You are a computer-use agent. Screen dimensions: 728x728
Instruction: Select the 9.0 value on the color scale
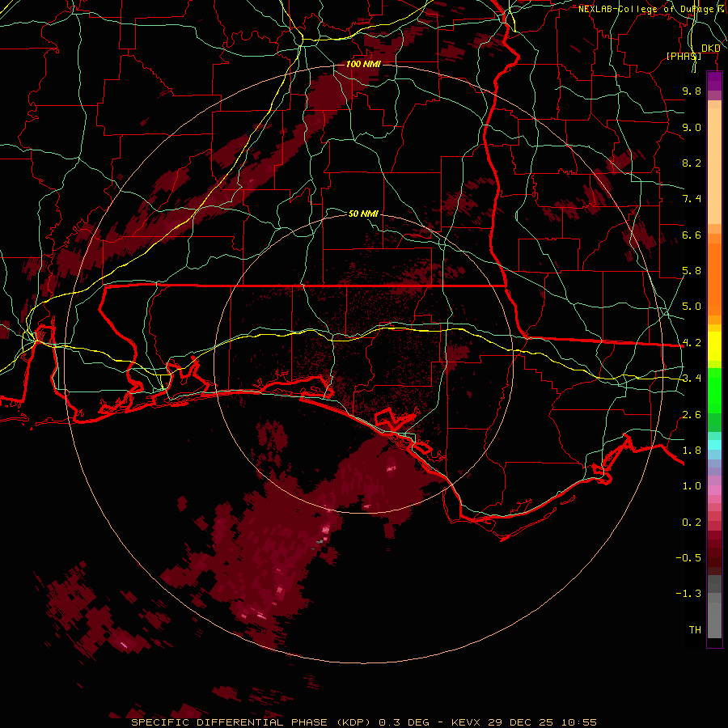tap(692, 127)
